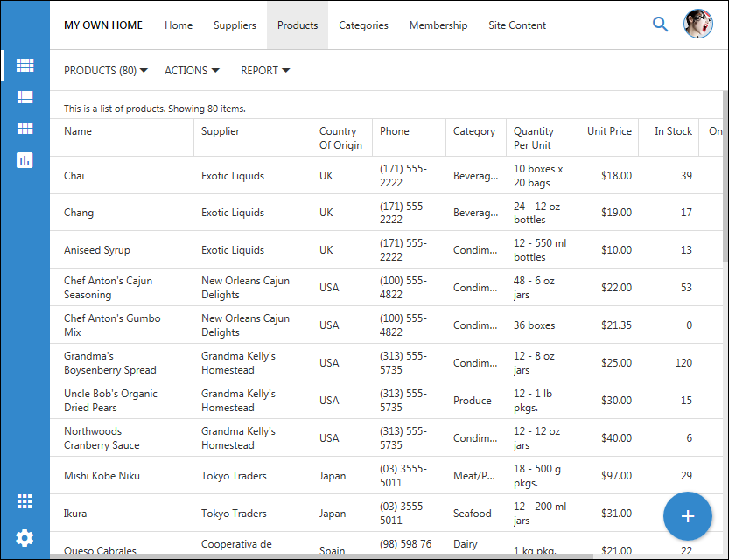This screenshot has width=729, height=560.
Task: Click the MY OWN HOME title link
Action: tap(103, 25)
